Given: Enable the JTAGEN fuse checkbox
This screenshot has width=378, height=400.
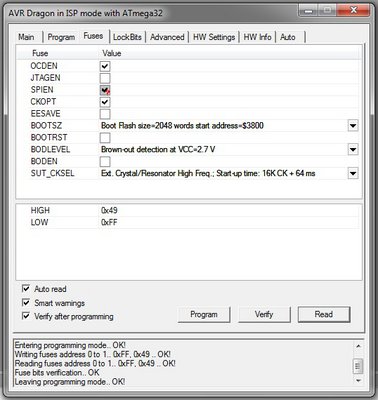Looking at the screenshot, I should click(105, 78).
